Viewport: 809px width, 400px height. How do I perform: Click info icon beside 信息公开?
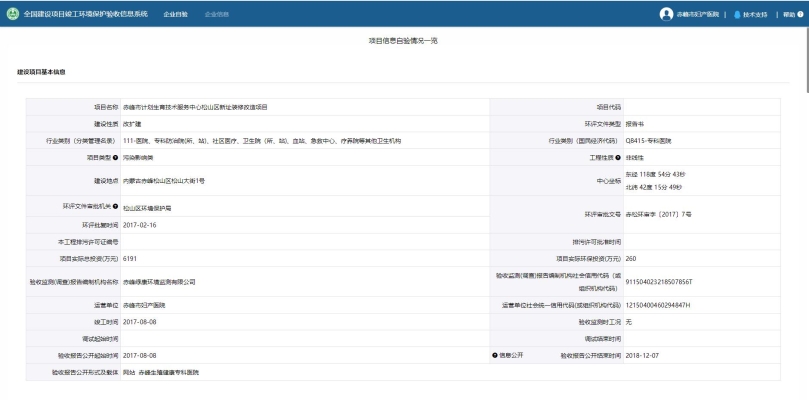coord(494,355)
